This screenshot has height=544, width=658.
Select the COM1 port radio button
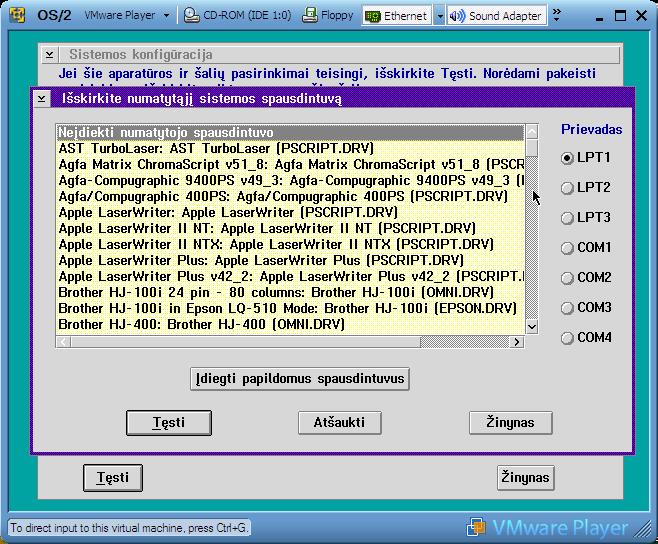pos(568,248)
